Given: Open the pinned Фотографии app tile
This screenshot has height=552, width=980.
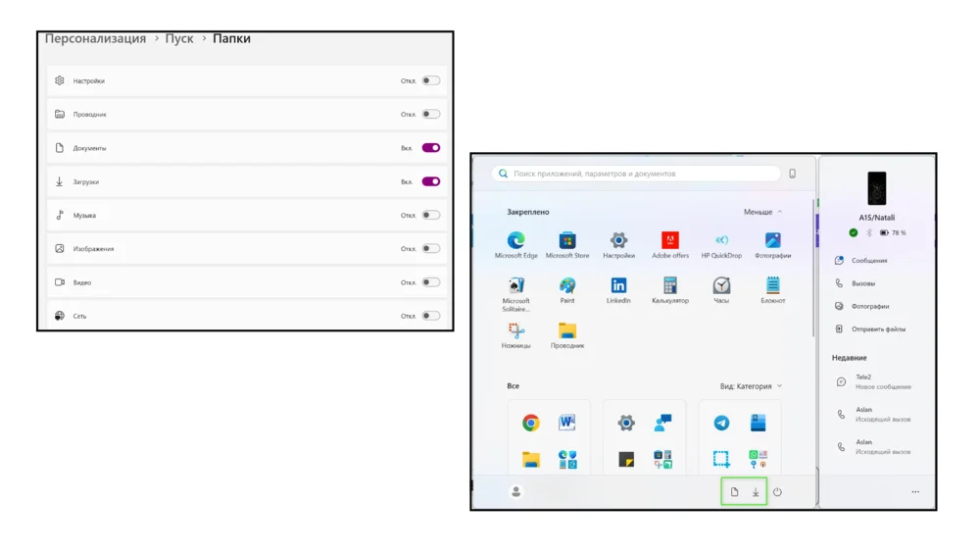Looking at the screenshot, I should pos(772,244).
